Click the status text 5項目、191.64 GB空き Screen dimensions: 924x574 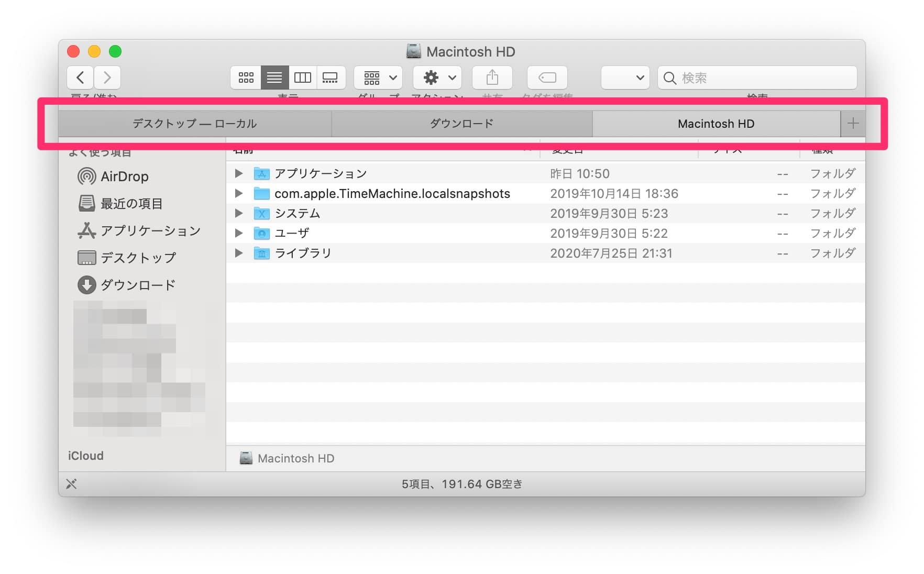tap(462, 484)
